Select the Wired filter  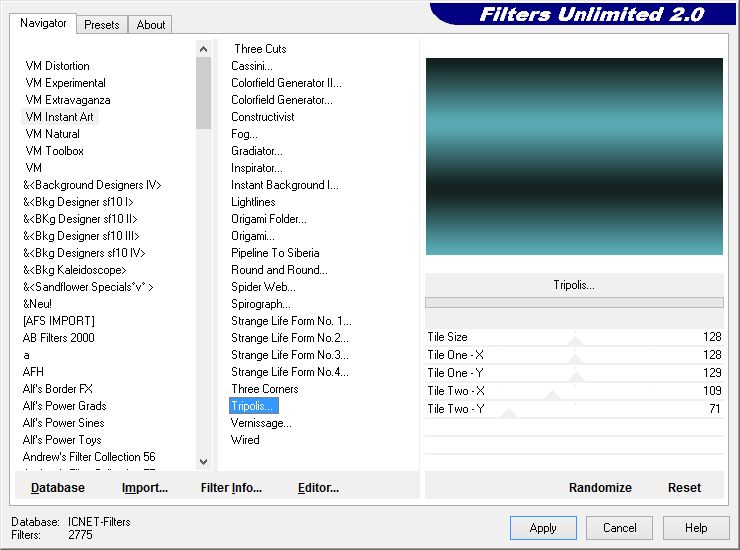(x=245, y=440)
